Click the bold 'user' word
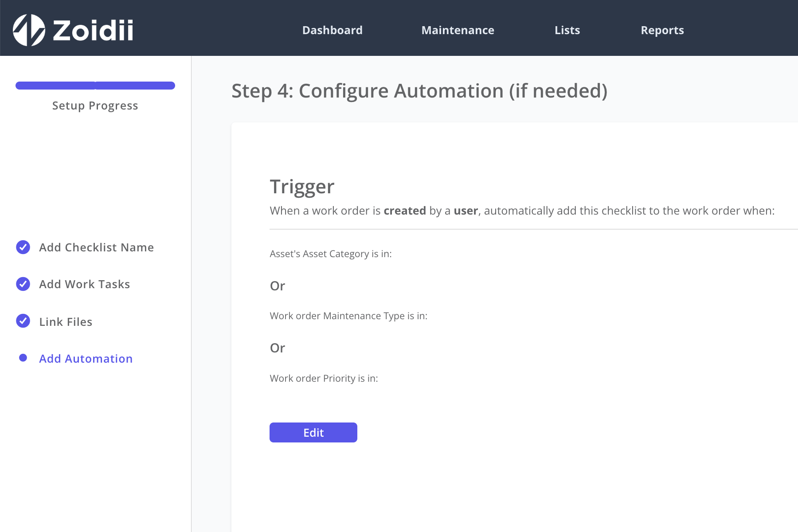Image resolution: width=798 pixels, height=532 pixels. [x=466, y=211]
